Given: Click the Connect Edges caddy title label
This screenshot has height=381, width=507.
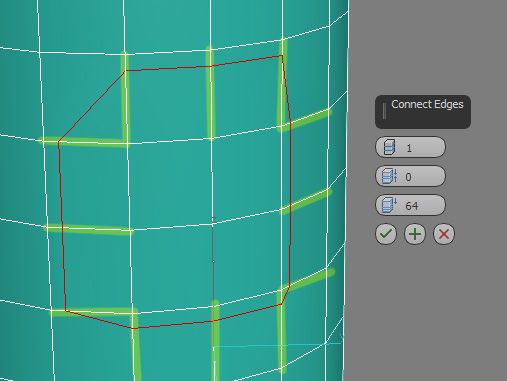Looking at the screenshot, I should click(427, 104).
